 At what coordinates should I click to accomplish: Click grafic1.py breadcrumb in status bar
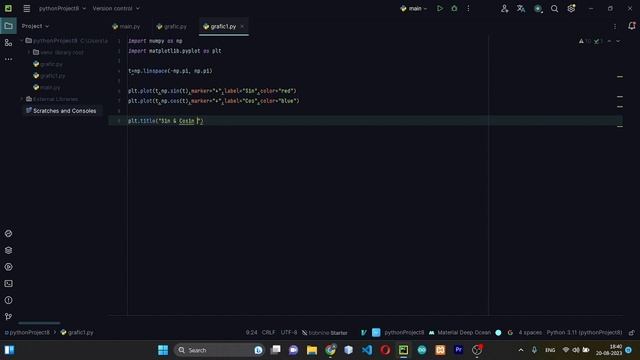click(x=77, y=333)
